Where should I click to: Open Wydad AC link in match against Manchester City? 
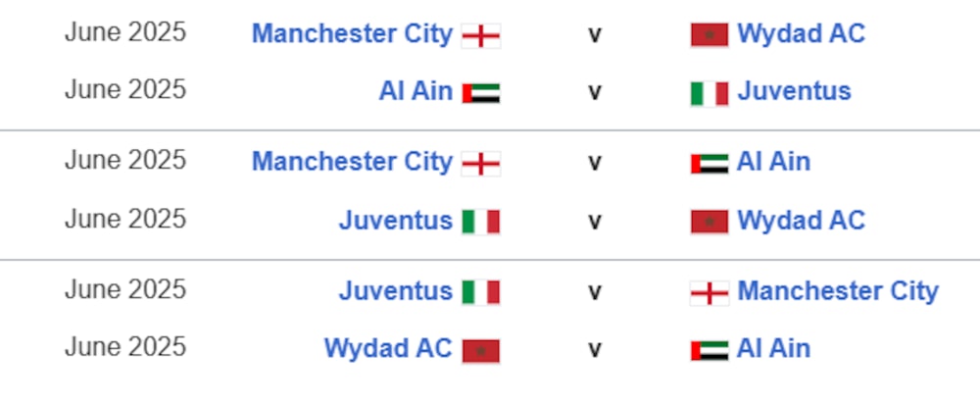click(x=801, y=34)
